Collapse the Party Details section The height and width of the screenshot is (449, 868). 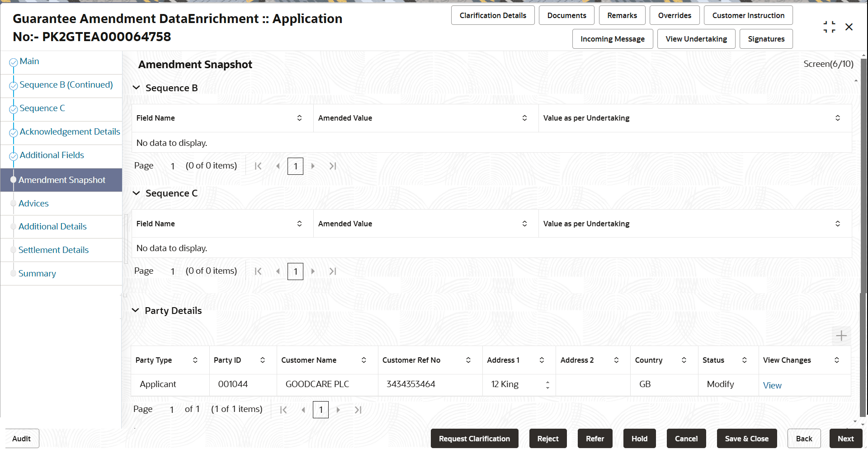[x=136, y=310]
